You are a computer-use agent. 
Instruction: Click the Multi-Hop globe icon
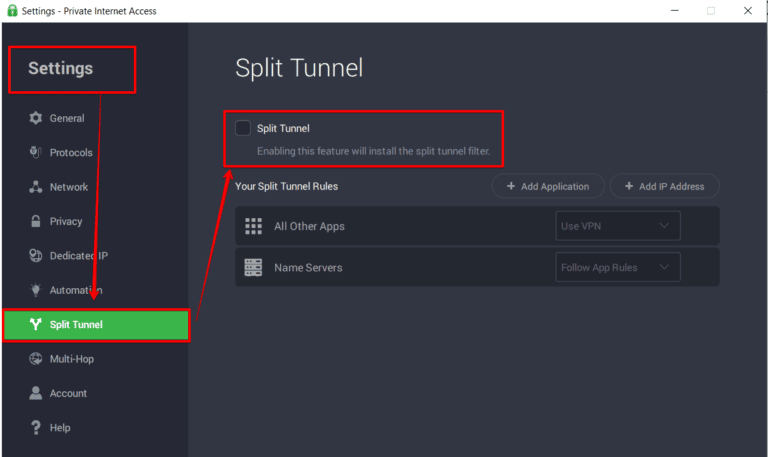click(x=36, y=359)
